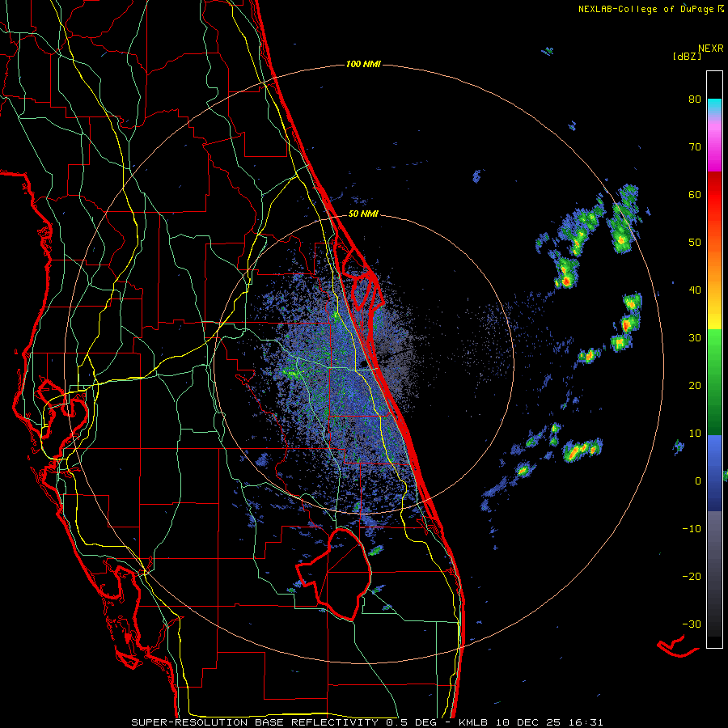728x728 pixels.
Task: Click the 0 dBZ tick label
Action: pos(698,481)
